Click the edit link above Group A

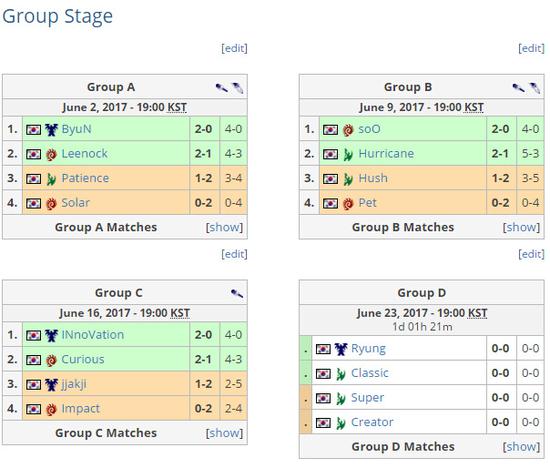click(234, 48)
